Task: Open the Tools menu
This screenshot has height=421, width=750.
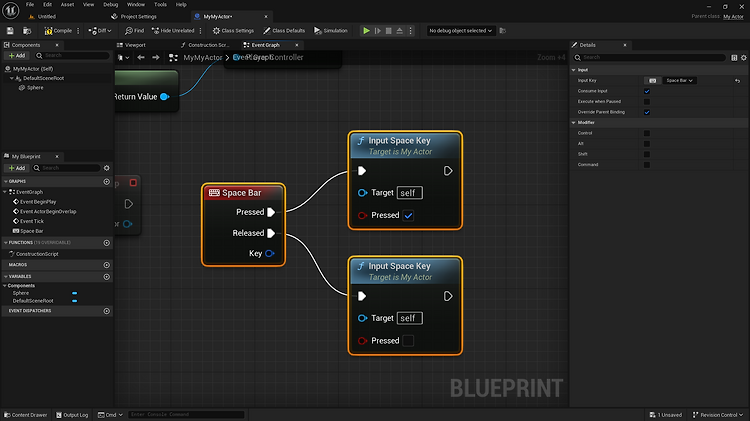Action: coord(160,4)
